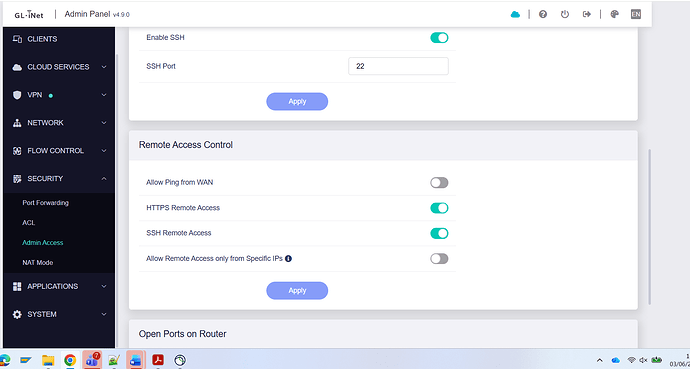The width and height of the screenshot is (690, 369).
Task: Enable Allow Ping from WAN
Action: pyautogui.click(x=439, y=183)
